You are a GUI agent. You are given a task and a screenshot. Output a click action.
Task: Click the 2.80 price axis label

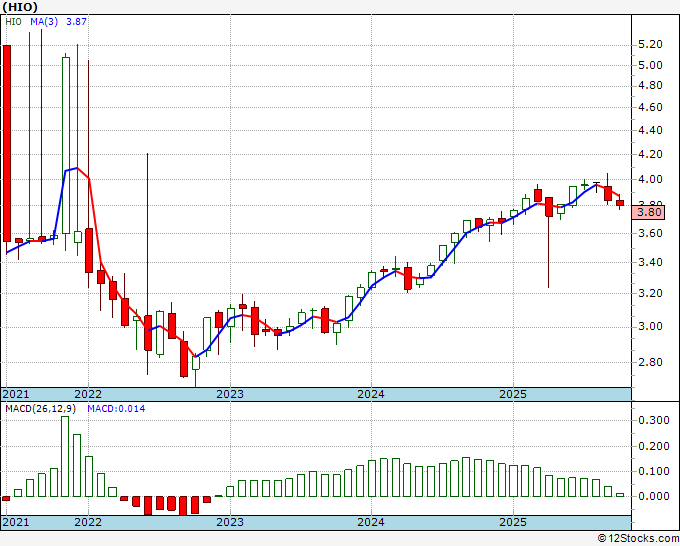click(650, 362)
